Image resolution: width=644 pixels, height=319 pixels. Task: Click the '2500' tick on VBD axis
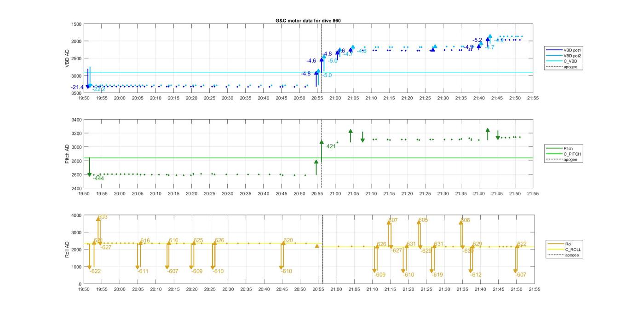(x=76, y=58)
